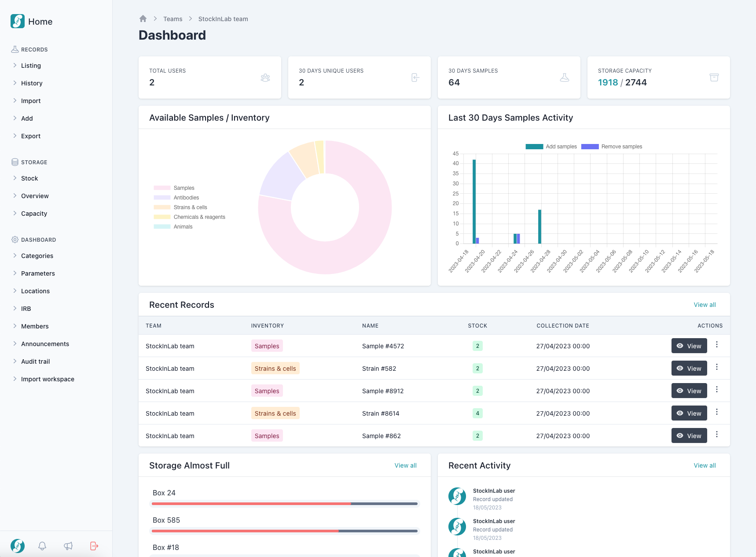Expand the Stock chevron
This screenshot has width=756, height=557.
coord(15,178)
